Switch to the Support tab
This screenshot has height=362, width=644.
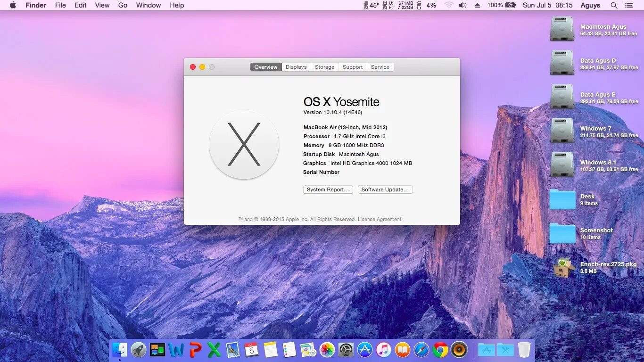pos(353,67)
